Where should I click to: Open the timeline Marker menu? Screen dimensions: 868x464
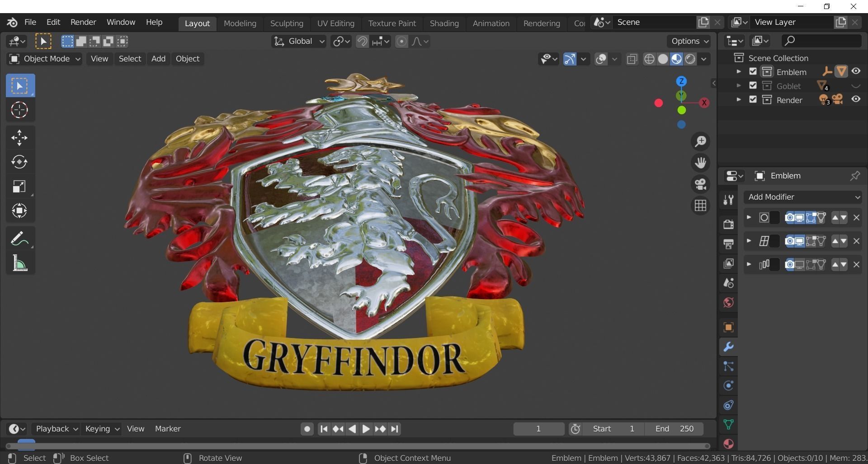(x=168, y=429)
